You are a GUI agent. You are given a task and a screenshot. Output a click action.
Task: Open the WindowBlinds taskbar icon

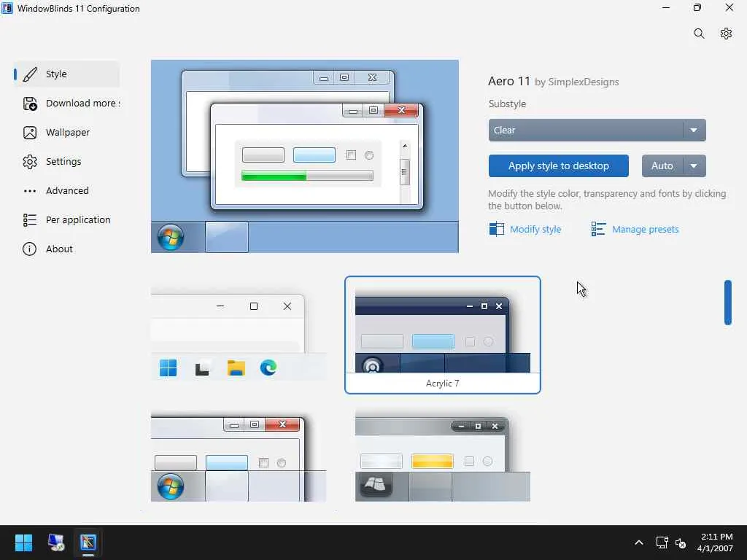88,542
